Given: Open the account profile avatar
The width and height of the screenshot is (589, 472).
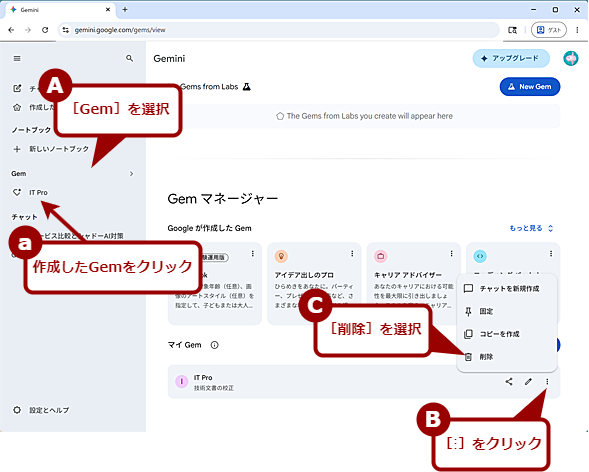Looking at the screenshot, I should [x=571, y=58].
